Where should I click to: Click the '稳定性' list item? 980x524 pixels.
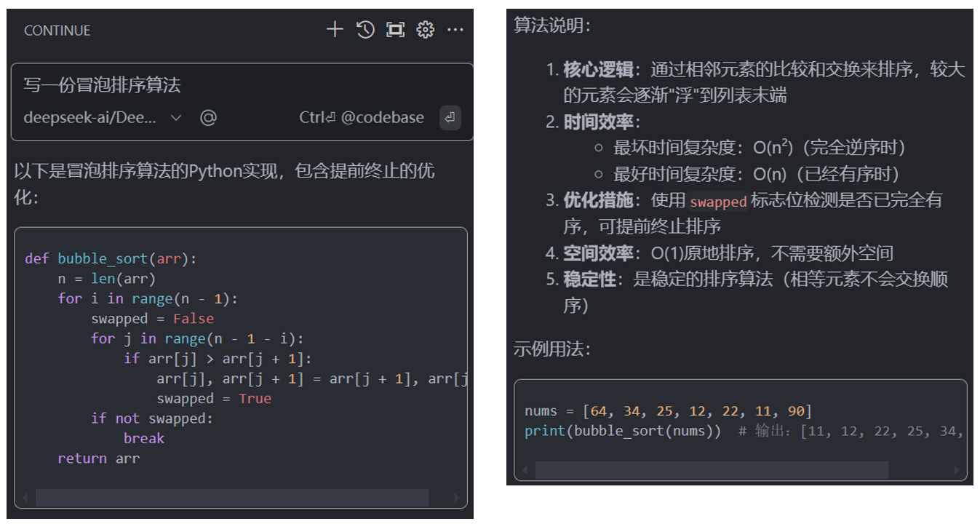747,293
